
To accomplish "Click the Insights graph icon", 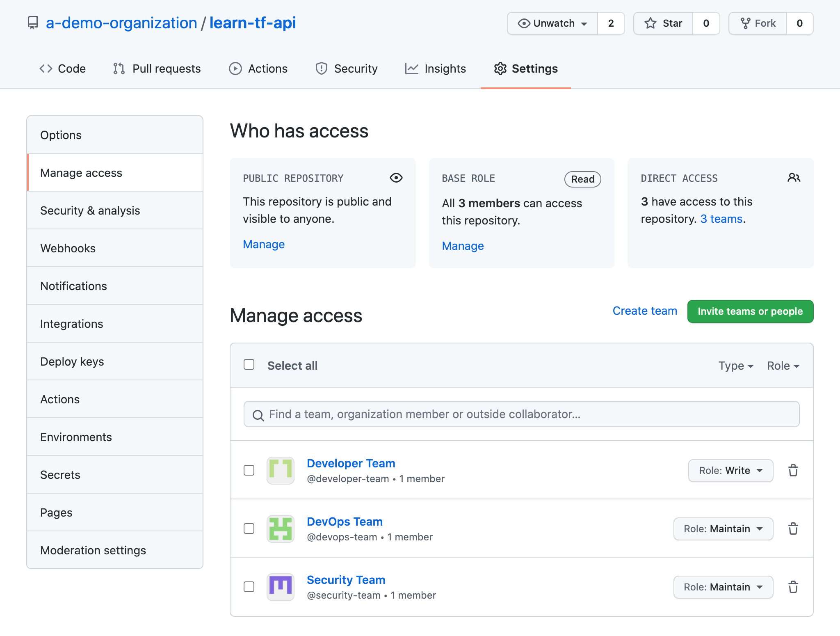I will tap(412, 69).
